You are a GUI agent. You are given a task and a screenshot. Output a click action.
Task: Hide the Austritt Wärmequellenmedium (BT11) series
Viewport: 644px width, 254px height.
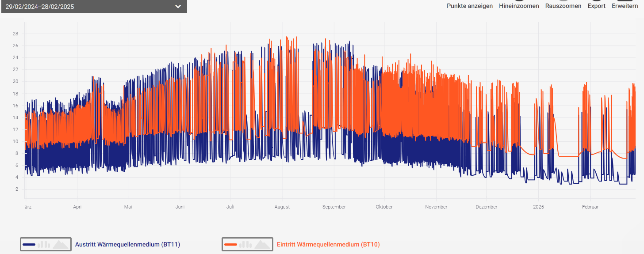(x=127, y=244)
